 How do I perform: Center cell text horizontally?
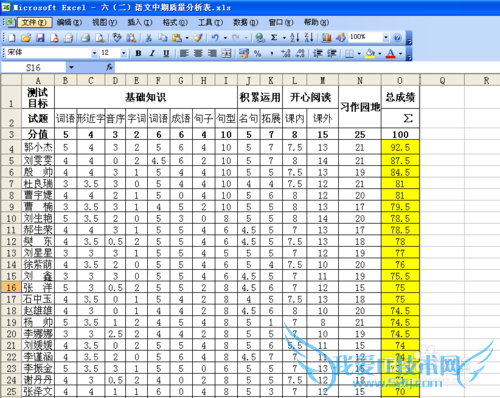[198, 53]
